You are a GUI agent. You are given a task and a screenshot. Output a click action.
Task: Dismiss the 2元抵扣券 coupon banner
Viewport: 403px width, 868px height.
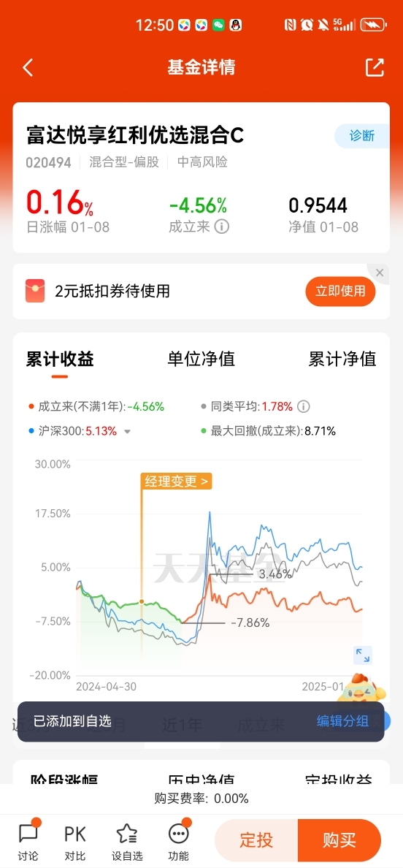point(379,273)
